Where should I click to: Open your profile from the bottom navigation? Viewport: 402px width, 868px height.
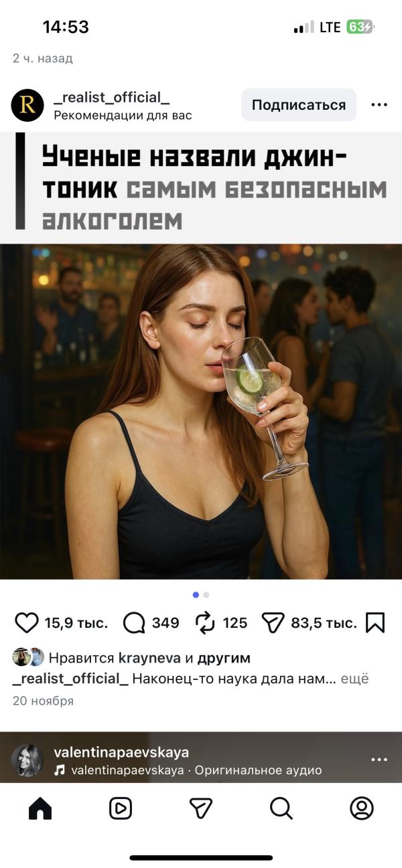362,809
